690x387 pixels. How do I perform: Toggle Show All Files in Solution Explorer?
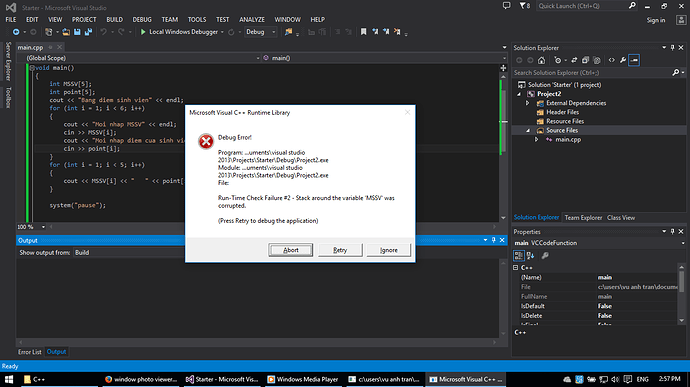tap(597, 60)
